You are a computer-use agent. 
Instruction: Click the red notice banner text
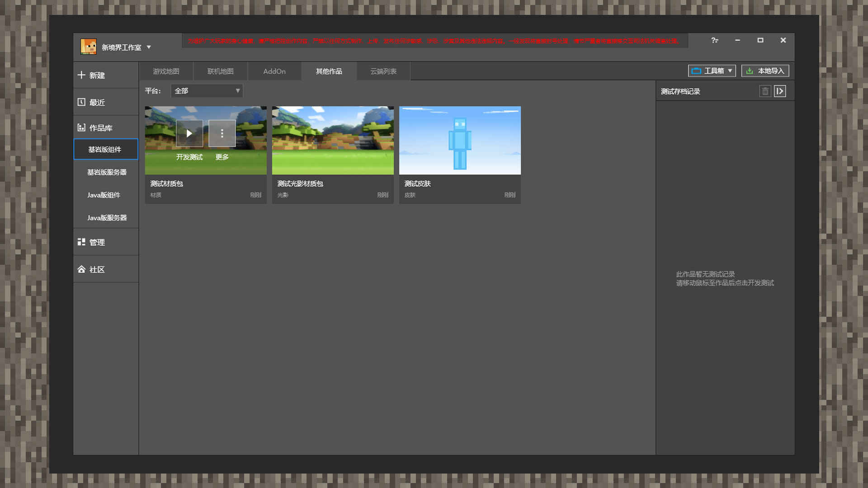click(434, 41)
